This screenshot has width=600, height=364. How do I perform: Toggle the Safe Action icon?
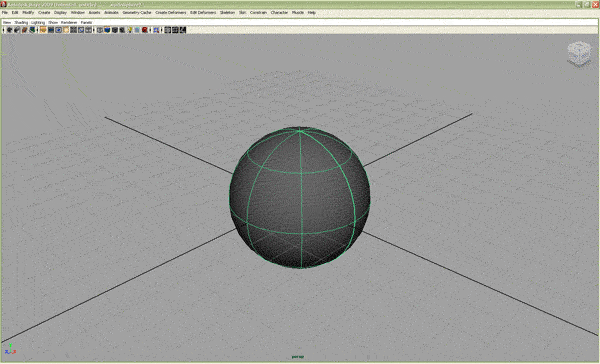pyautogui.click(x=81, y=30)
